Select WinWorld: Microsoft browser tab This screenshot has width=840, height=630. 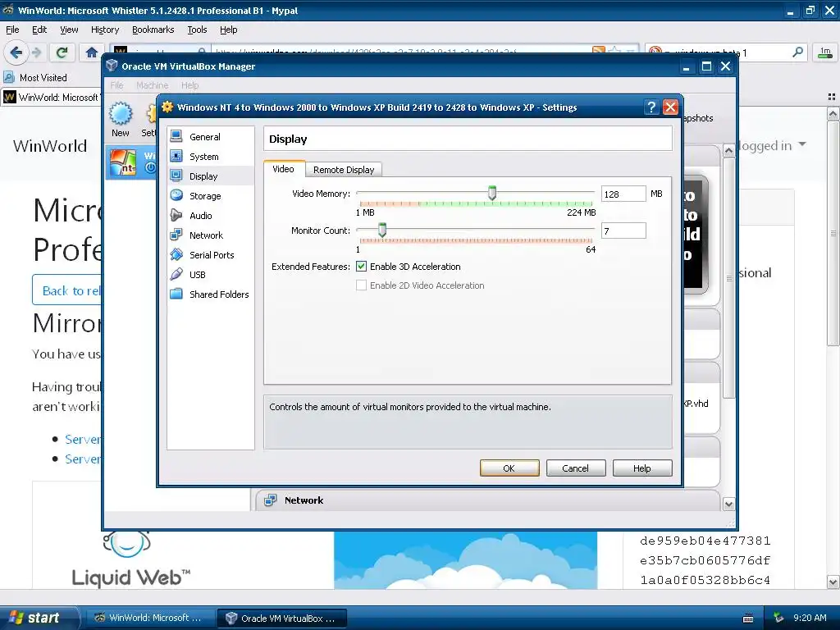(x=52, y=98)
